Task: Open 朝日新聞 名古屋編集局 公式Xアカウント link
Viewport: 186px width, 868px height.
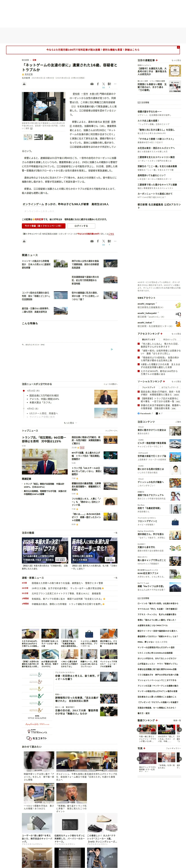Action: tap(159, 206)
